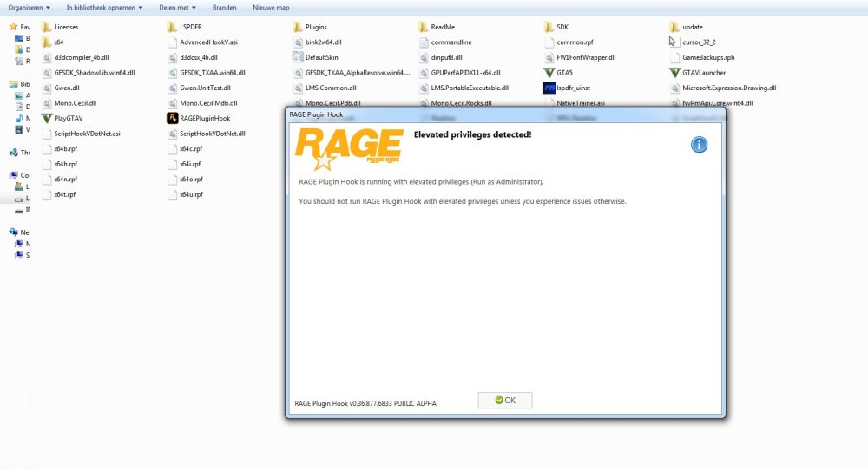The height and width of the screenshot is (470, 868).
Task: Click Nieuwe map in the toolbar
Action: point(271,8)
